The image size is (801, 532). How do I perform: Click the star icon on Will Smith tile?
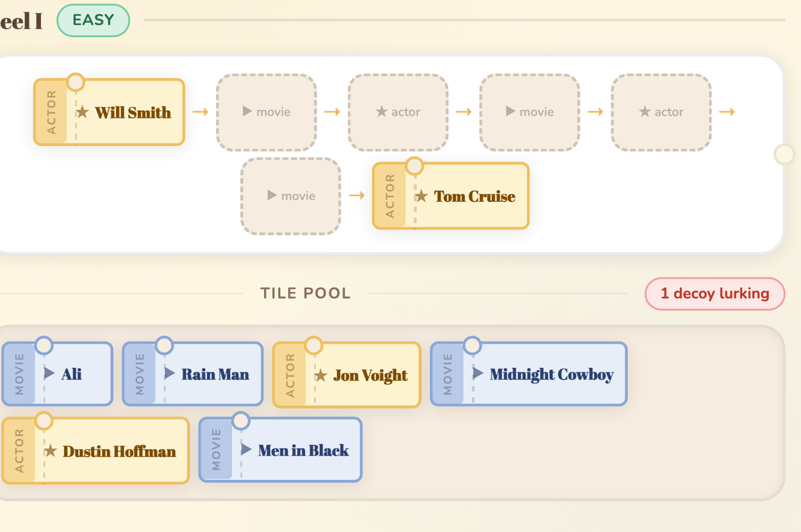(x=83, y=113)
